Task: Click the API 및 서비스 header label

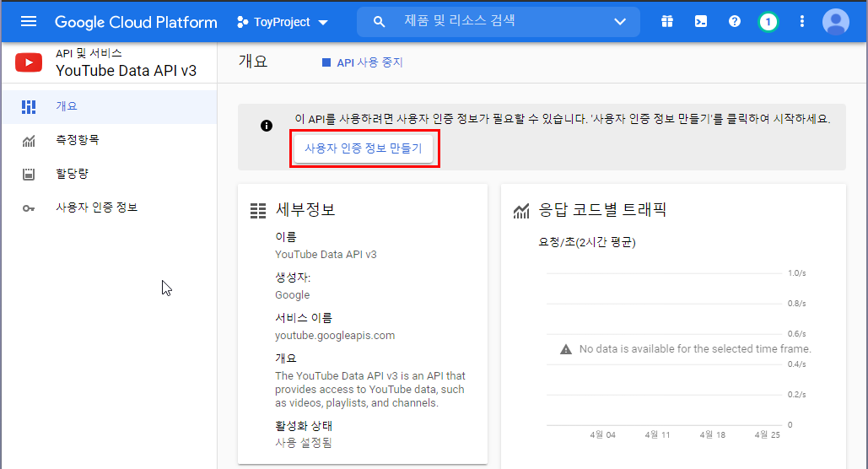Action: (89, 53)
